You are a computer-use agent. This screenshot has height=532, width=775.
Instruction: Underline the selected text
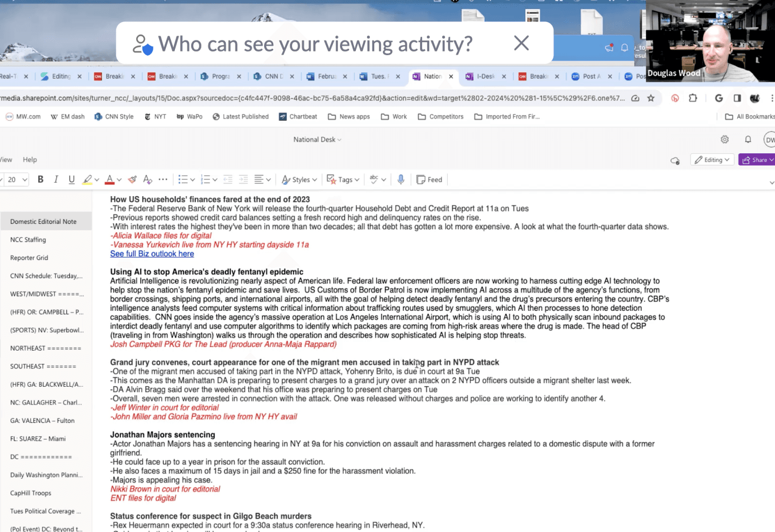(x=71, y=179)
